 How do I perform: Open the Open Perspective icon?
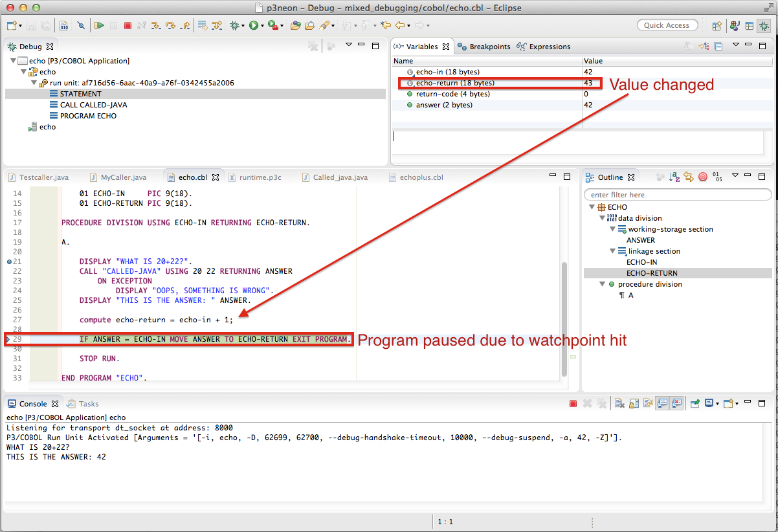tap(717, 26)
